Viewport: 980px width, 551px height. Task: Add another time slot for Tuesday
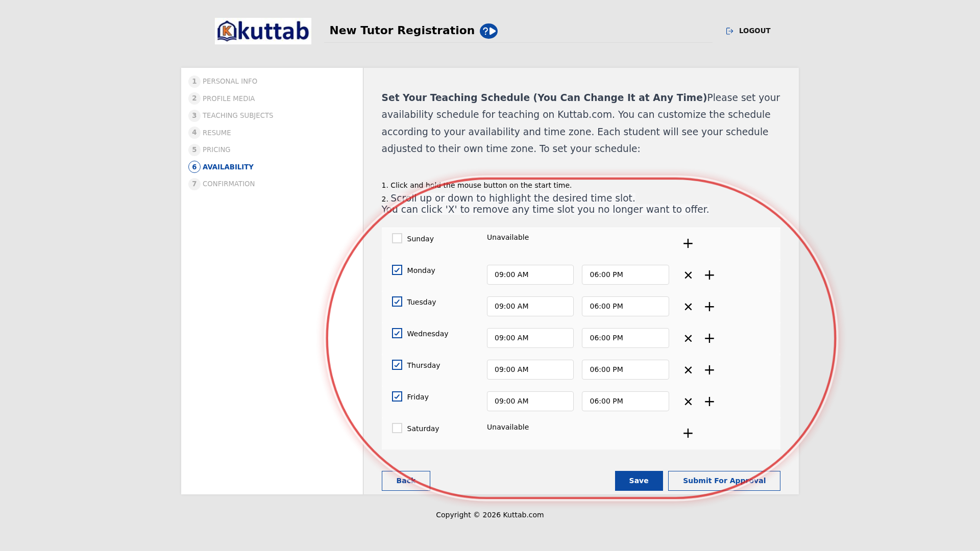[x=709, y=307]
